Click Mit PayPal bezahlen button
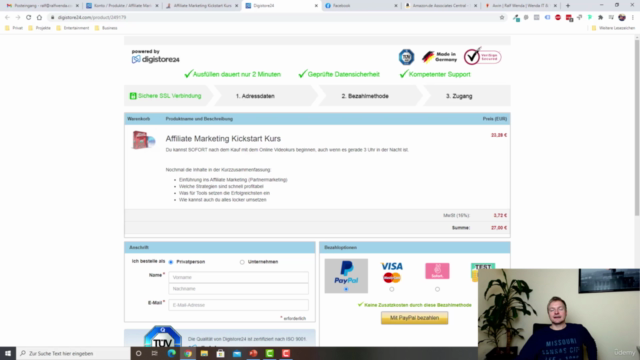This screenshot has height=360, width=640. 414,318
